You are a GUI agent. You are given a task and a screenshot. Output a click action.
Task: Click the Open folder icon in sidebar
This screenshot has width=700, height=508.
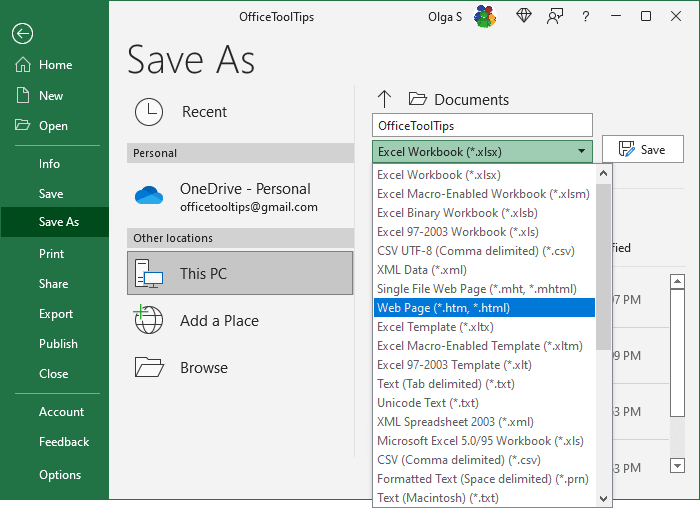coord(22,125)
